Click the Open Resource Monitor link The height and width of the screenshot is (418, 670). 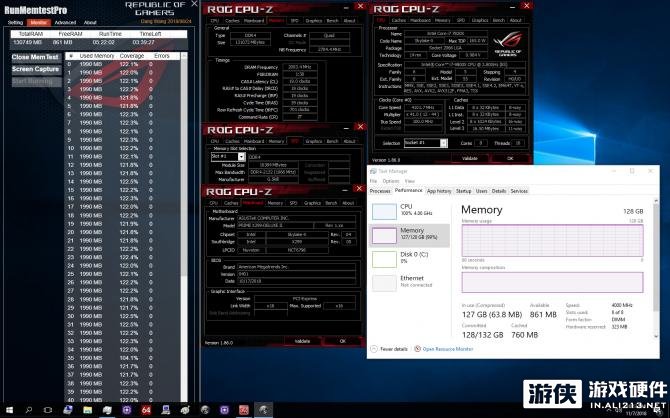(x=448, y=349)
